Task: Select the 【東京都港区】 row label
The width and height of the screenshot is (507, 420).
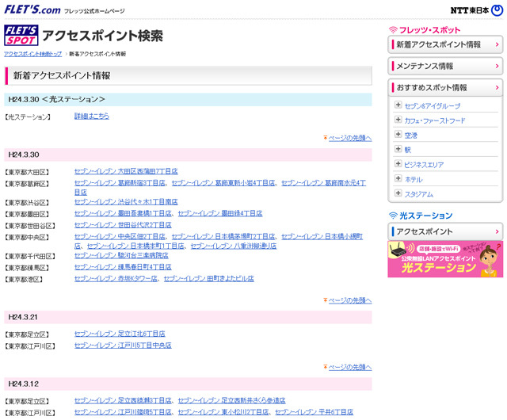Action: pyautogui.click(x=24, y=279)
